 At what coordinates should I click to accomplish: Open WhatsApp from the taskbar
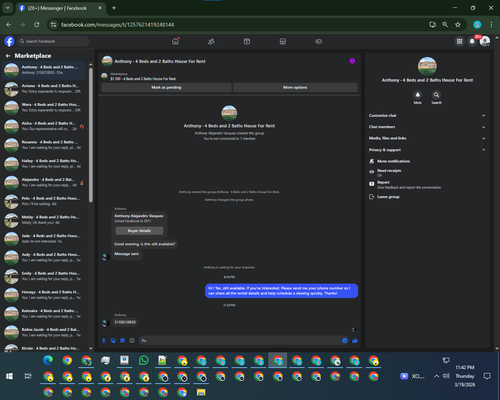tap(144, 360)
